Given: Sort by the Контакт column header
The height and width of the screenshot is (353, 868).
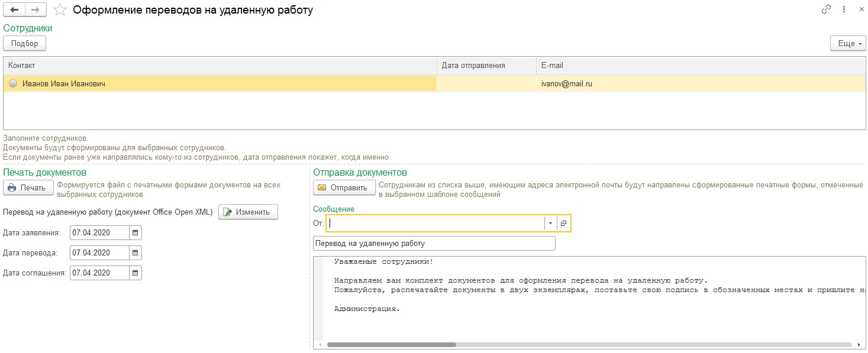Looking at the screenshot, I should coord(220,66).
